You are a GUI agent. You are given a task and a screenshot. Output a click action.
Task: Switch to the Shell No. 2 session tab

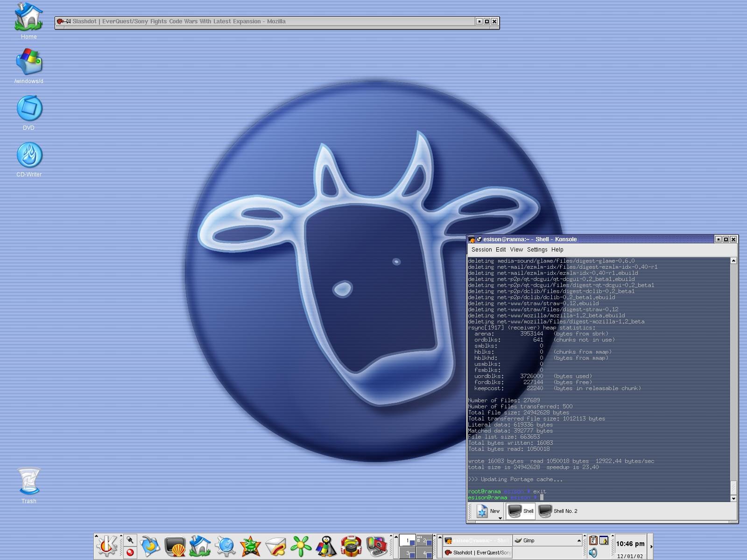pyautogui.click(x=558, y=511)
